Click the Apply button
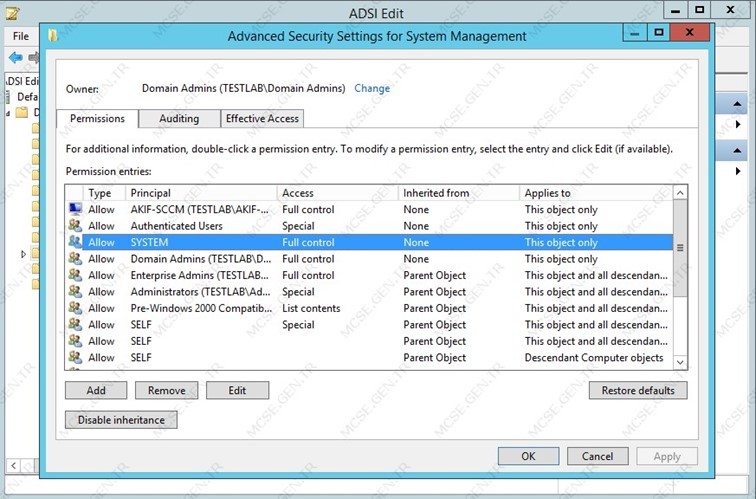 click(x=667, y=456)
